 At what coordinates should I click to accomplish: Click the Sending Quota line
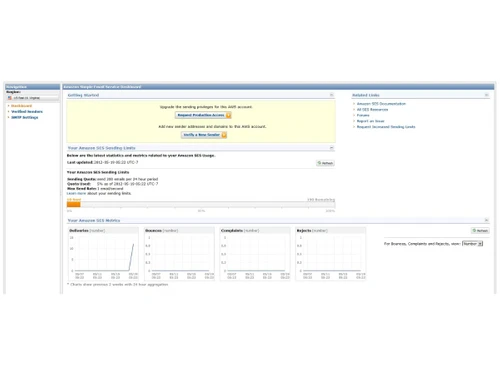[112, 179]
